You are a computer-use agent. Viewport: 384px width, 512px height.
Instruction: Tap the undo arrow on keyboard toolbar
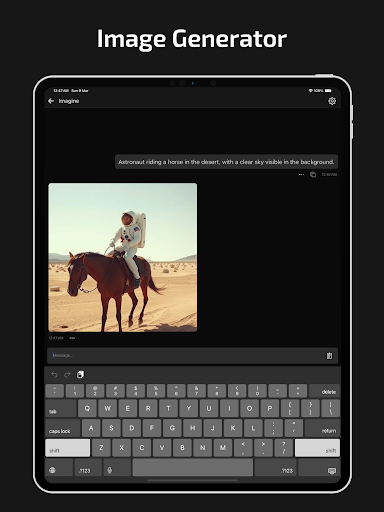[x=54, y=375]
